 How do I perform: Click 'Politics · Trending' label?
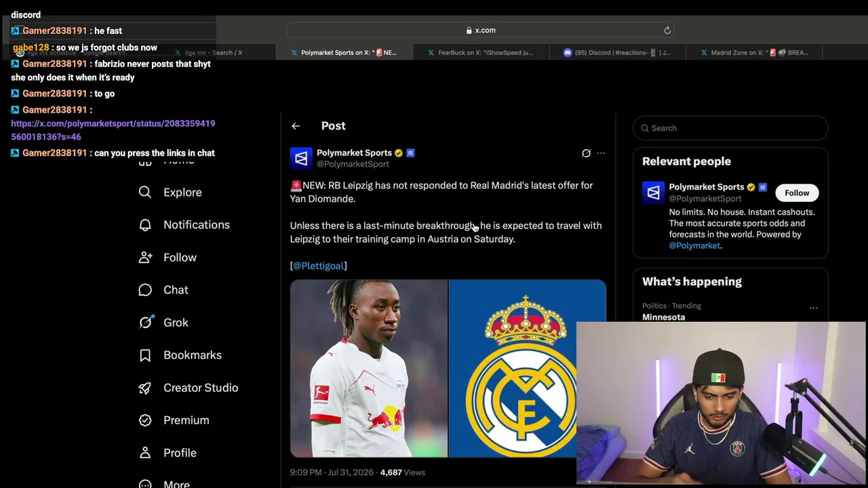671,306
